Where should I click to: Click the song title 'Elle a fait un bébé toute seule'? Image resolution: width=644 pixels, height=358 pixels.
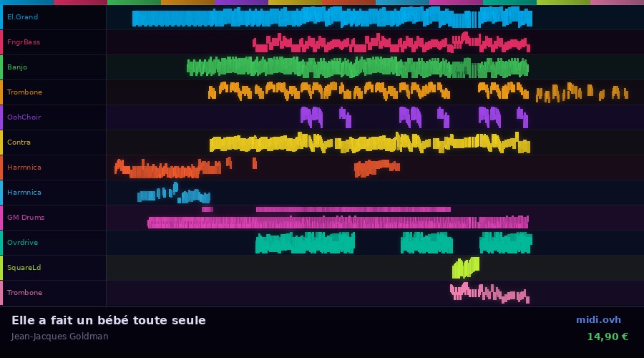pos(109,320)
